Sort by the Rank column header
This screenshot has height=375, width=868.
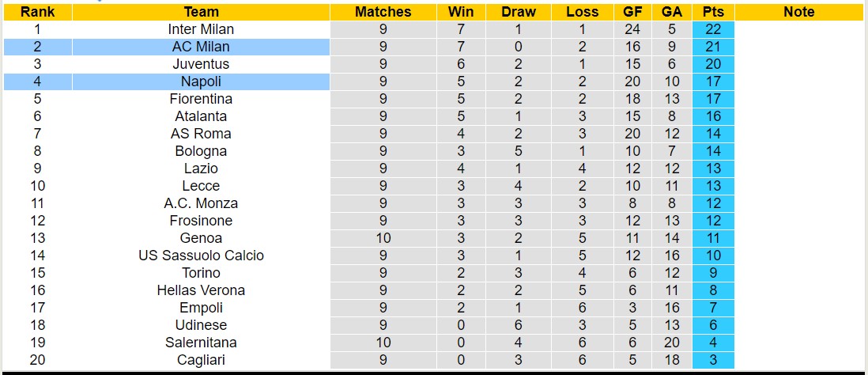37,12
